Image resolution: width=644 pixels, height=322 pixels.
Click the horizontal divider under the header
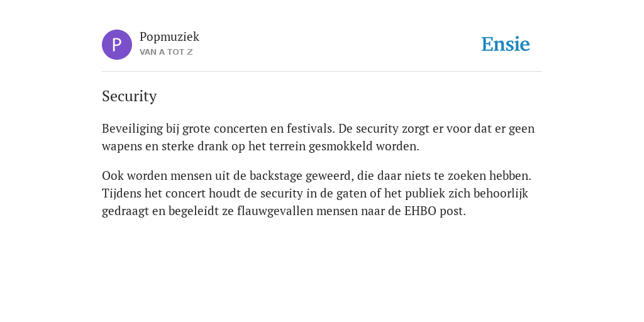pos(322,72)
